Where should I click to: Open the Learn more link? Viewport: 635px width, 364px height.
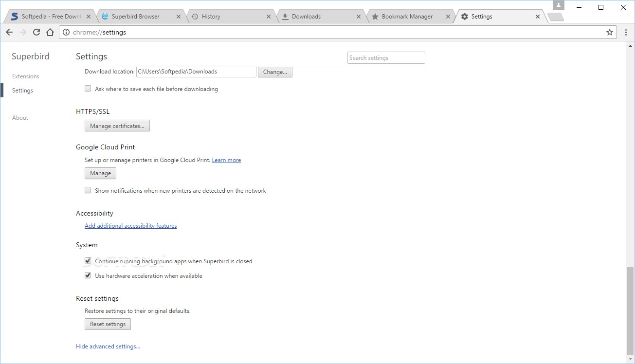coord(226,160)
